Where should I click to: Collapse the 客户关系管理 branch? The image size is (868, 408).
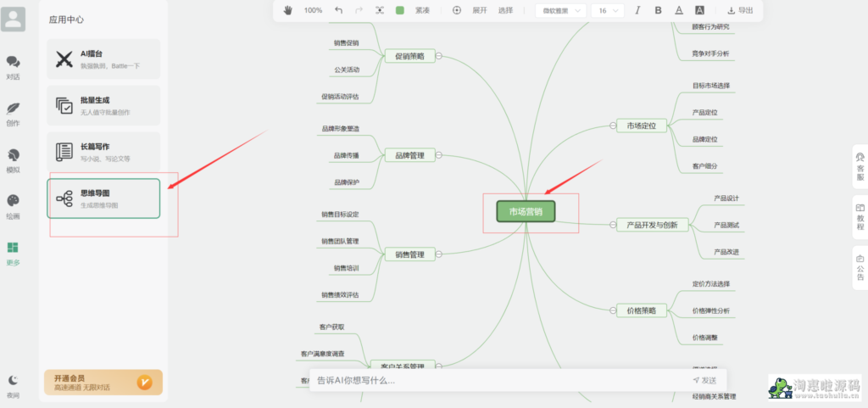tap(439, 366)
